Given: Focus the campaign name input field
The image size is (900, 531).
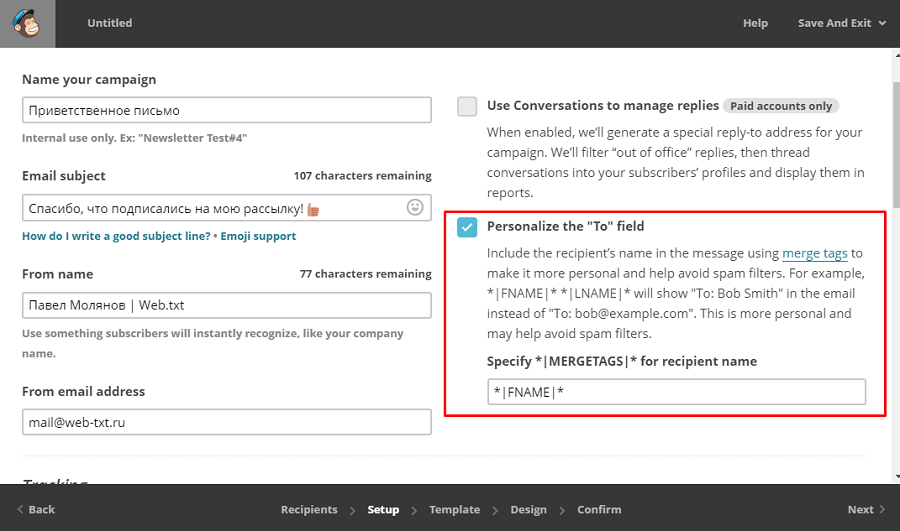Looking at the screenshot, I should 227,110.
